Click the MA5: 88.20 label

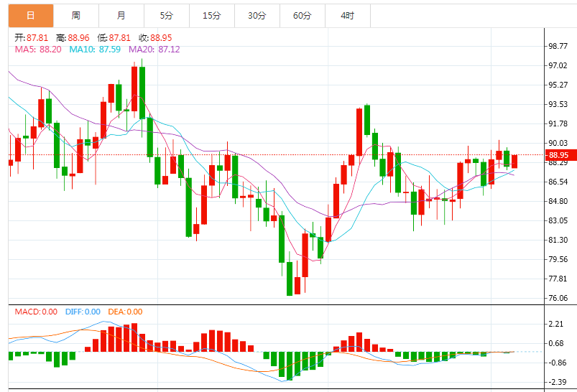pos(38,50)
